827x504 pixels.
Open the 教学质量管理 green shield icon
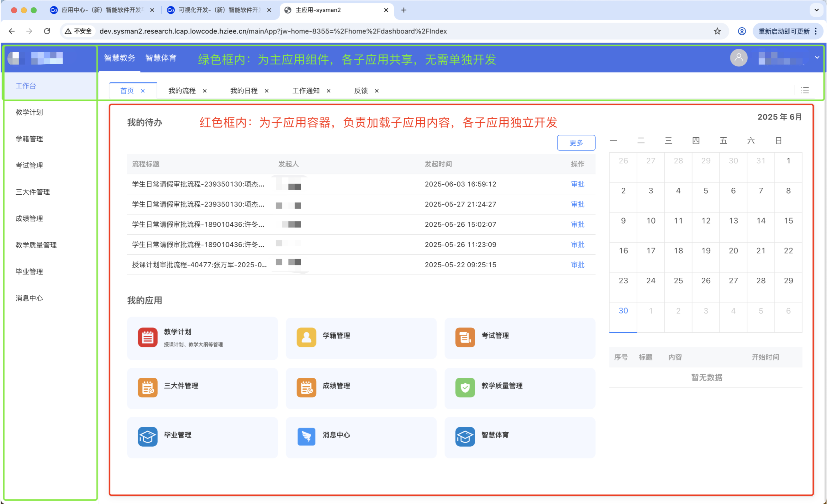click(465, 387)
